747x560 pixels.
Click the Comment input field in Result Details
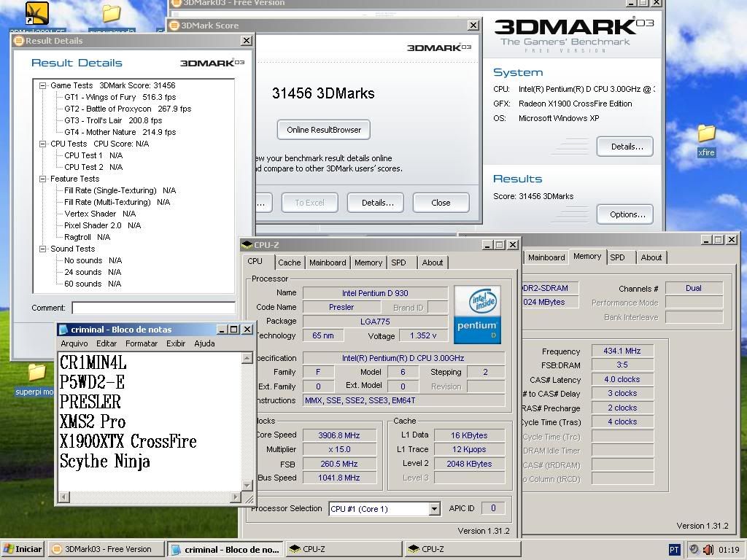pyautogui.click(x=154, y=308)
